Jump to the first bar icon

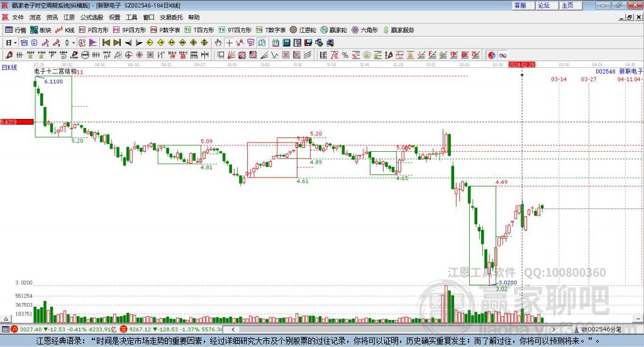click(106, 43)
